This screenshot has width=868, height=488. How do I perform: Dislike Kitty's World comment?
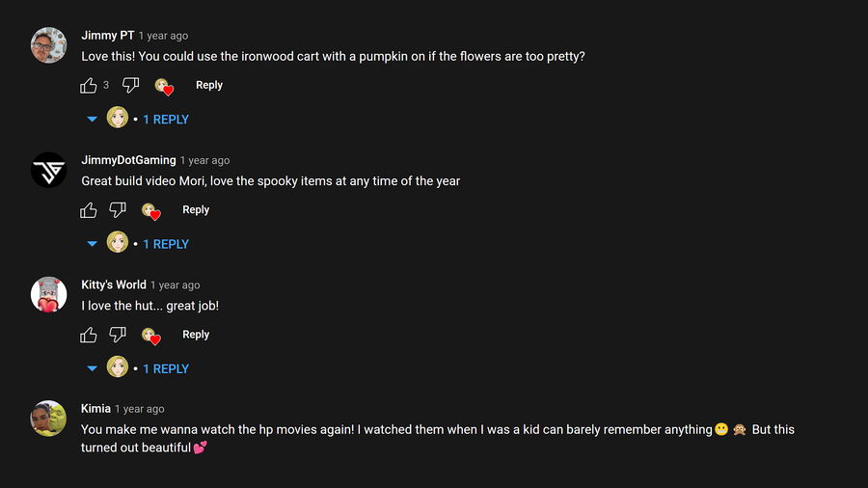[x=118, y=336]
